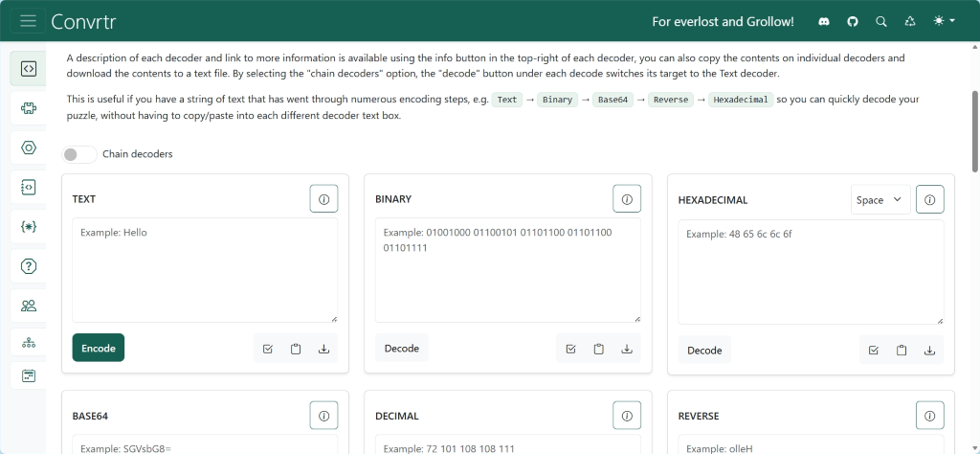Screen dimensions: 980x454
Task: Click the Decimal input box
Action: pyautogui.click(x=508, y=444)
